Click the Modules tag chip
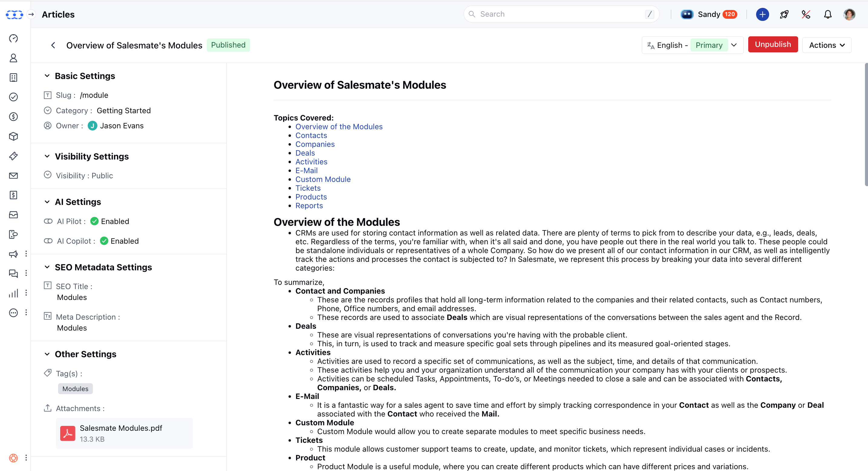The height and width of the screenshot is (471, 868). [75, 389]
